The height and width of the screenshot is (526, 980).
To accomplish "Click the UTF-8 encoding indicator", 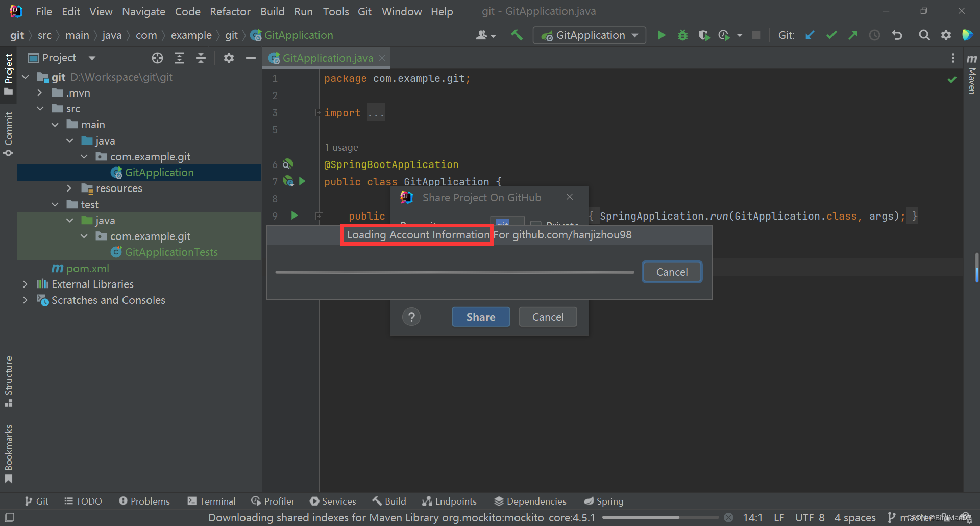I will point(810,518).
